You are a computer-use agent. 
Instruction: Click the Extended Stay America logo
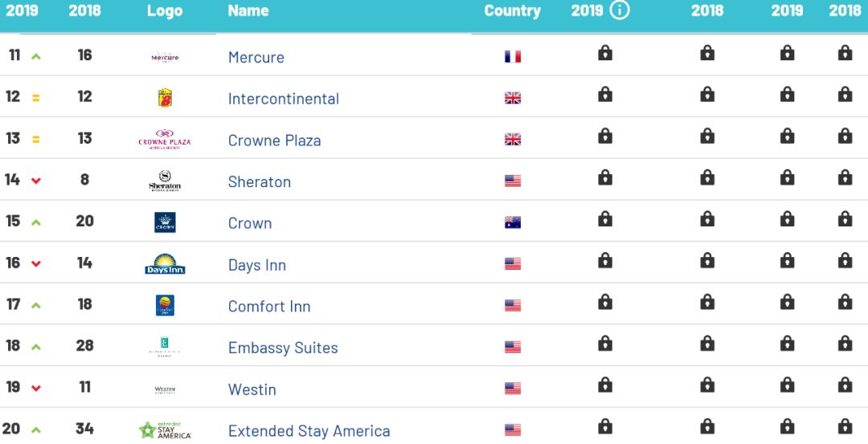(x=165, y=430)
